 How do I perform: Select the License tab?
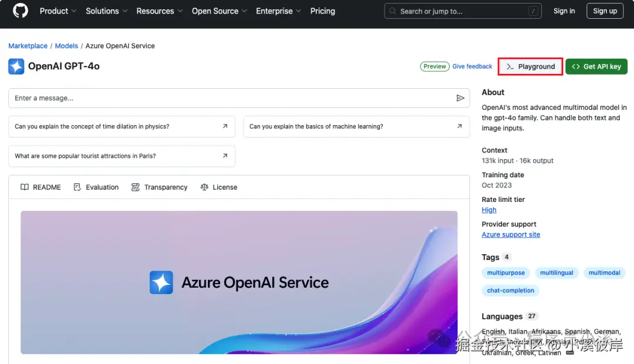(218, 187)
